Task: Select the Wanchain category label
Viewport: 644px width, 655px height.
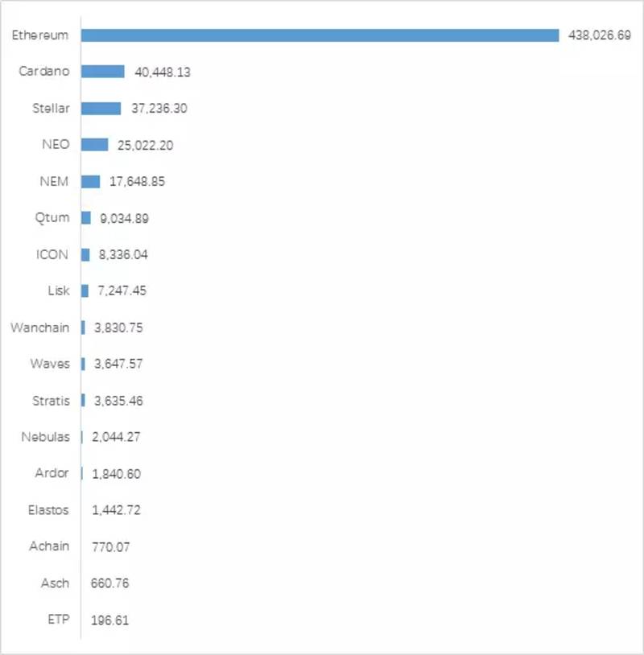Action: pyautogui.click(x=40, y=327)
